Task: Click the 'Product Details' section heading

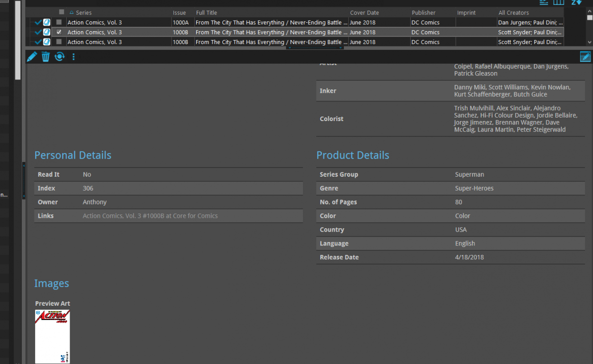Action: pos(353,155)
